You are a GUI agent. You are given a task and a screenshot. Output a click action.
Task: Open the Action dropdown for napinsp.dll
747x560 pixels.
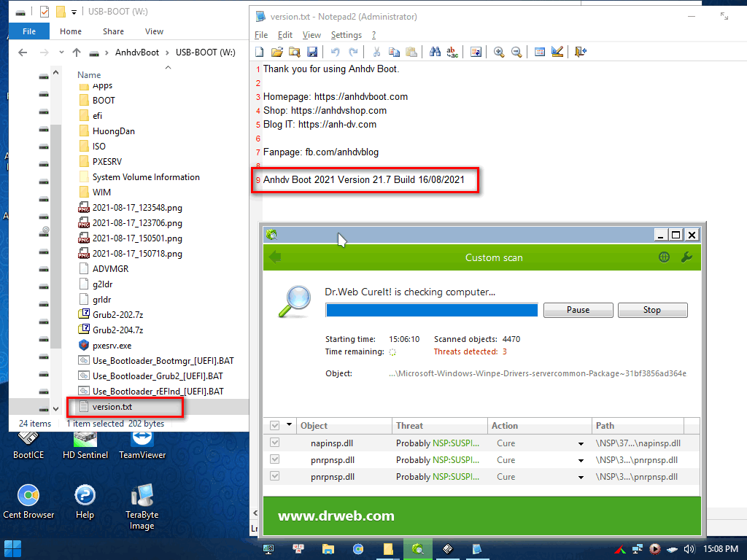point(581,443)
